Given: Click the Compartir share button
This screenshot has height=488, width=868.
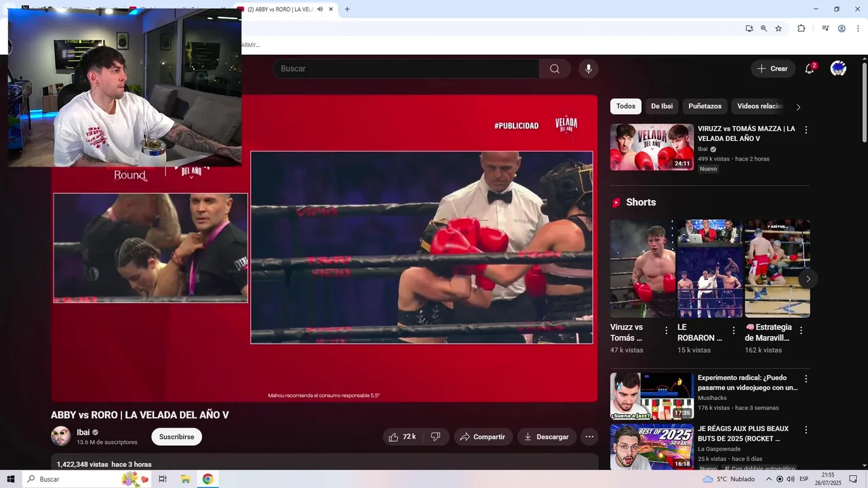Looking at the screenshot, I should pos(483,437).
